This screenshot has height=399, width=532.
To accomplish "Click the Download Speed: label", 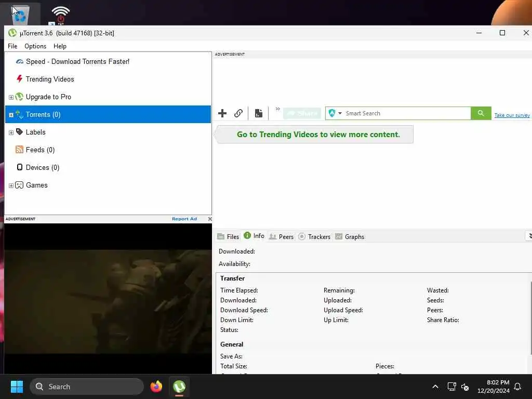I will (x=244, y=310).
